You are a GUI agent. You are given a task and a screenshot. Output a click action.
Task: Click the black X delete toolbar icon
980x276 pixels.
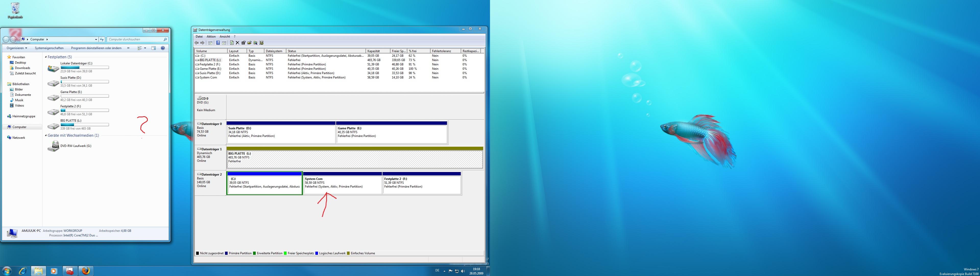tap(237, 43)
